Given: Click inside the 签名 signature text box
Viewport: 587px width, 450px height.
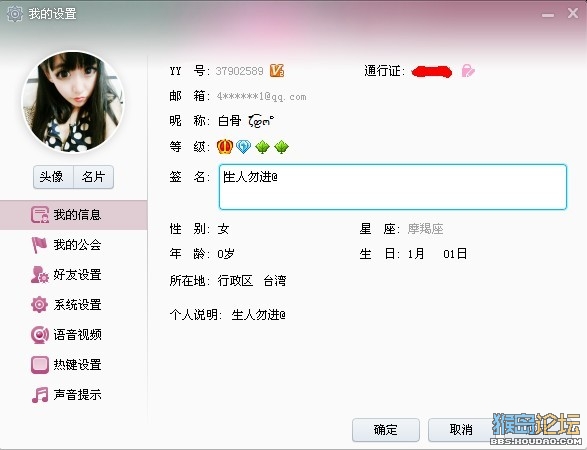Looking at the screenshot, I should click(393, 187).
